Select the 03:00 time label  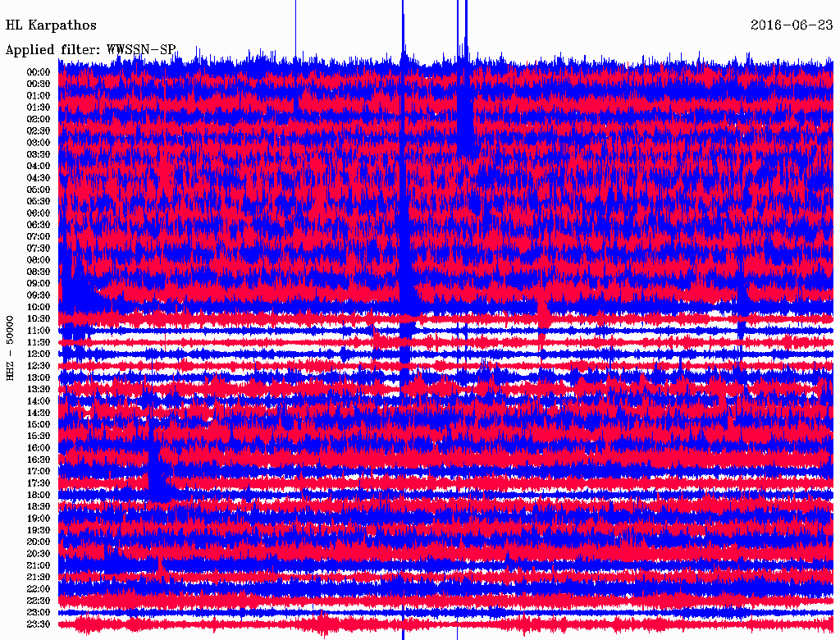39,143
